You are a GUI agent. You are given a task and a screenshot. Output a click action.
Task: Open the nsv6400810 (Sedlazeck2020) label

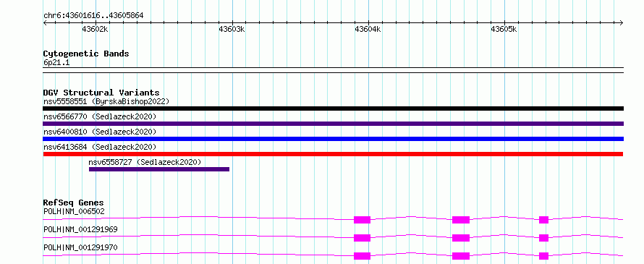[x=100, y=132]
